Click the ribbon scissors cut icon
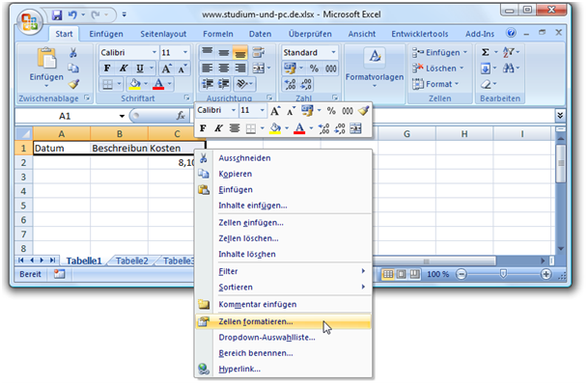This screenshot has height=386, width=588. point(73,53)
